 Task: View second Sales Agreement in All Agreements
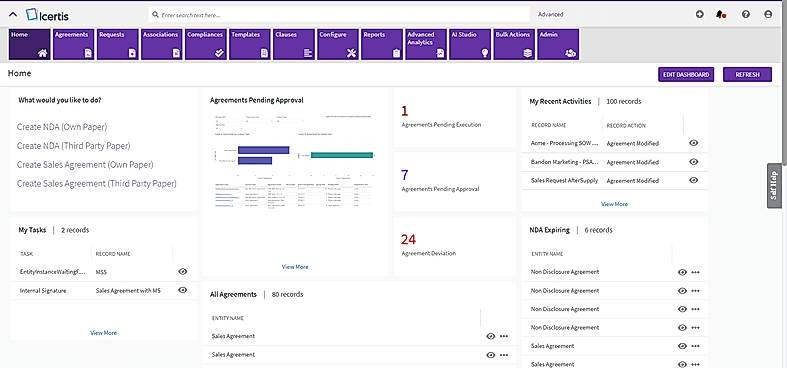click(x=491, y=355)
